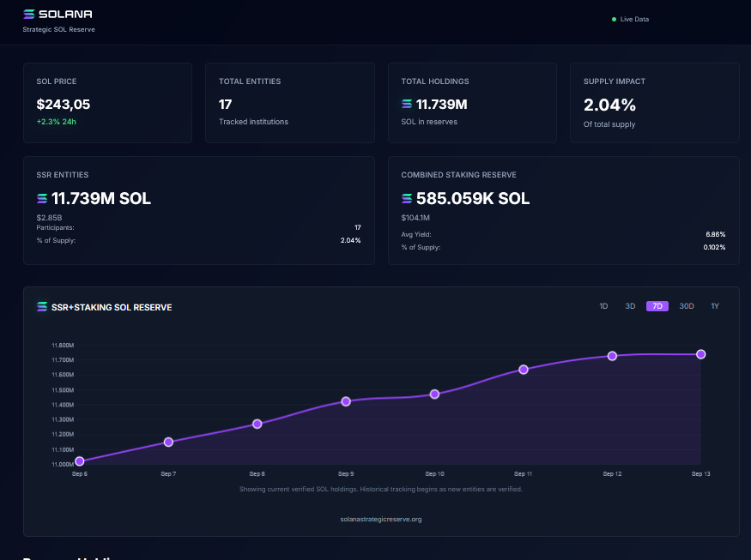Click the Solana icon in Total Holdings card

click(407, 105)
